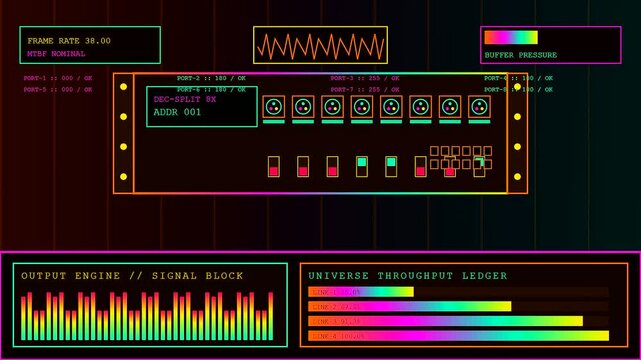Toggle the seventh DIP switch

tap(450, 166)
